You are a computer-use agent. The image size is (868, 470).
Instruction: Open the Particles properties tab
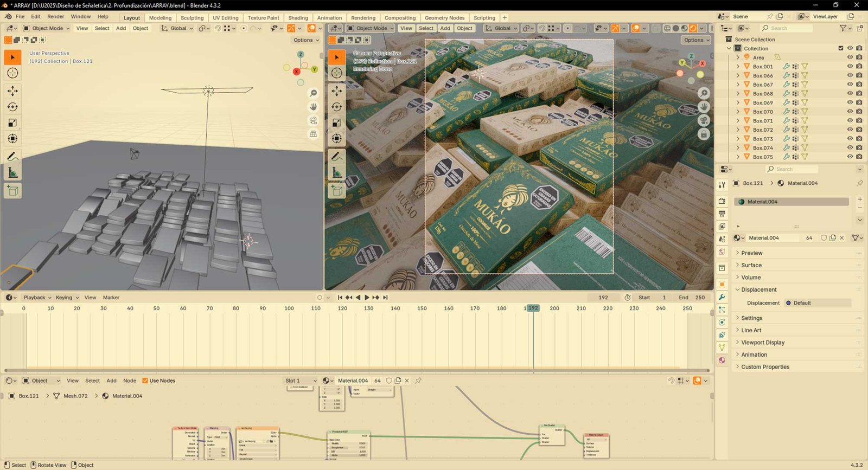(722, 310)
